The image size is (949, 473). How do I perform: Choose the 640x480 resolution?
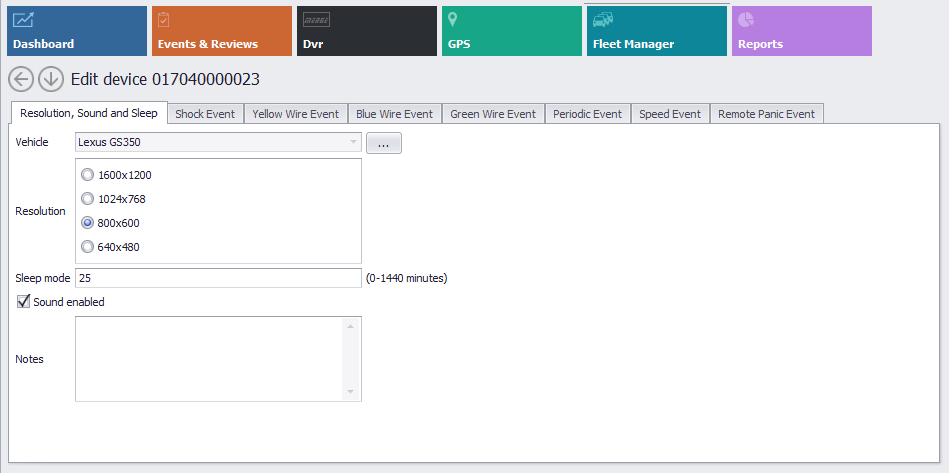click(x=88, y=247)
